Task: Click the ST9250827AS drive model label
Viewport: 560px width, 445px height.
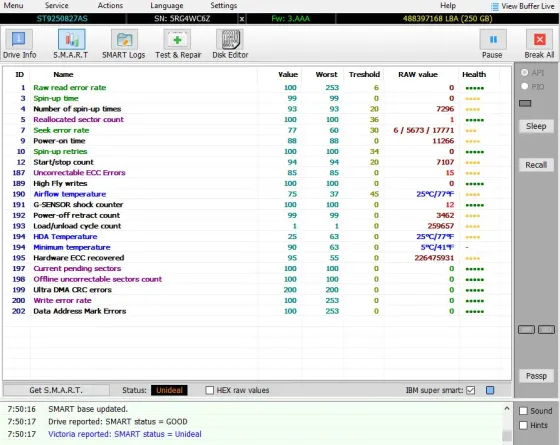Action: (x=62, y=19)
